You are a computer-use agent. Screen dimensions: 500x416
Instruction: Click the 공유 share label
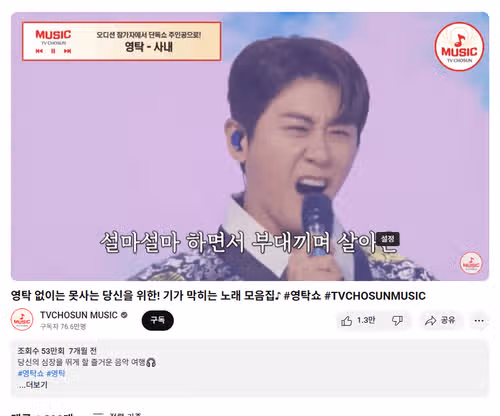click(x=448, y=320)
